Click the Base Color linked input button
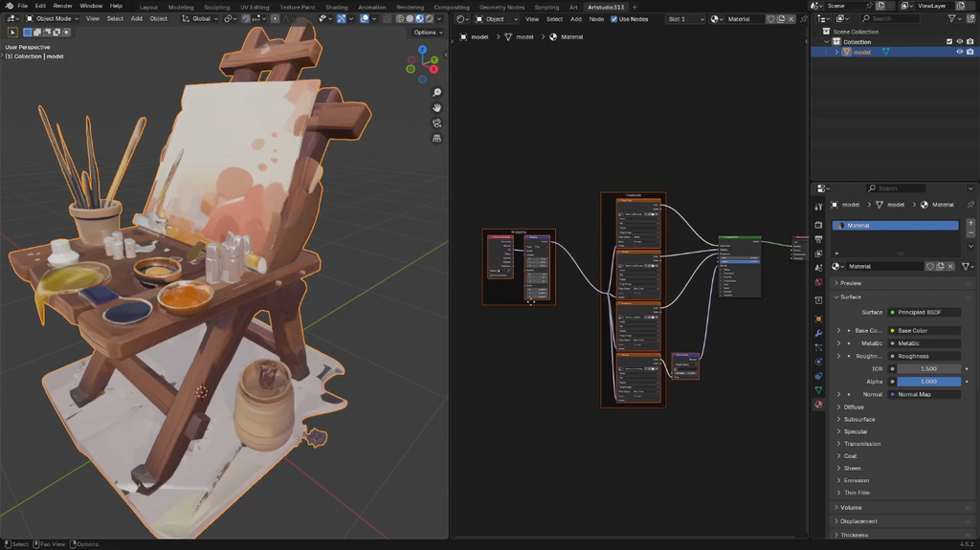Image resolution: width=980 pixels, height=550 pixels. coord(924,331)
